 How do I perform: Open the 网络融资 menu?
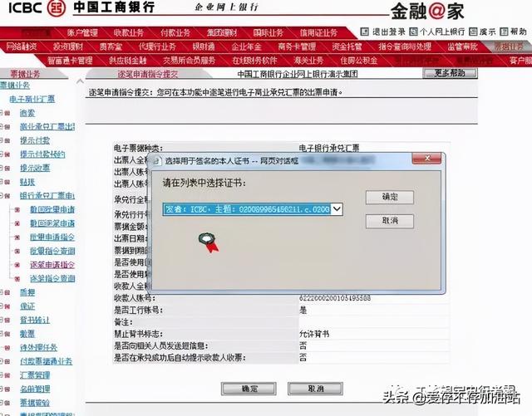[x=22, y=46]
